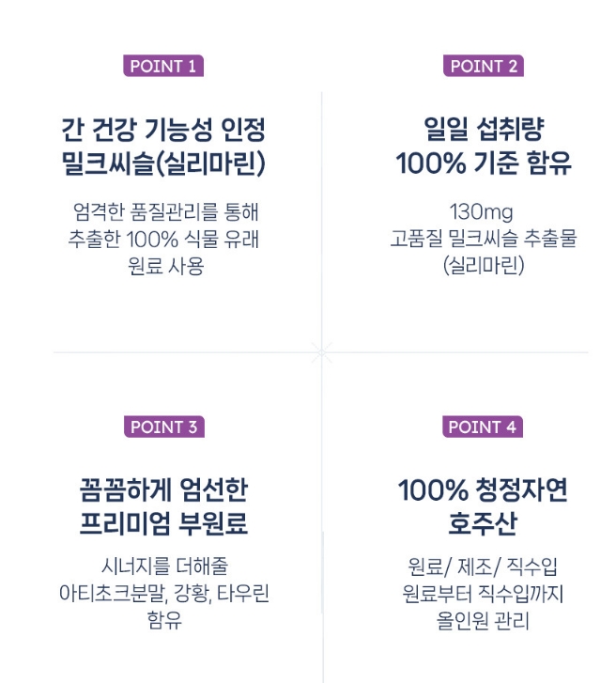Click the purple POINT 2 badge
The width and height of the screenshot is (616, 683).
(484, 66)
